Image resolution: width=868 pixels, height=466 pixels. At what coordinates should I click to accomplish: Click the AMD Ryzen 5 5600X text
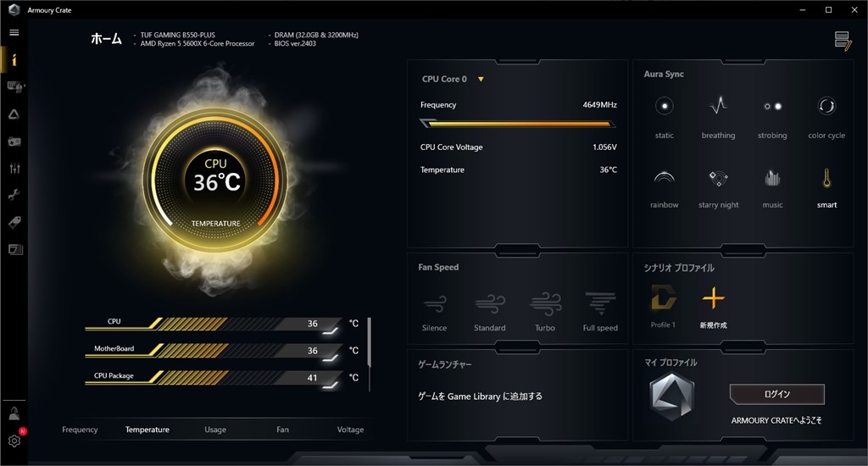tap(198, 44)
